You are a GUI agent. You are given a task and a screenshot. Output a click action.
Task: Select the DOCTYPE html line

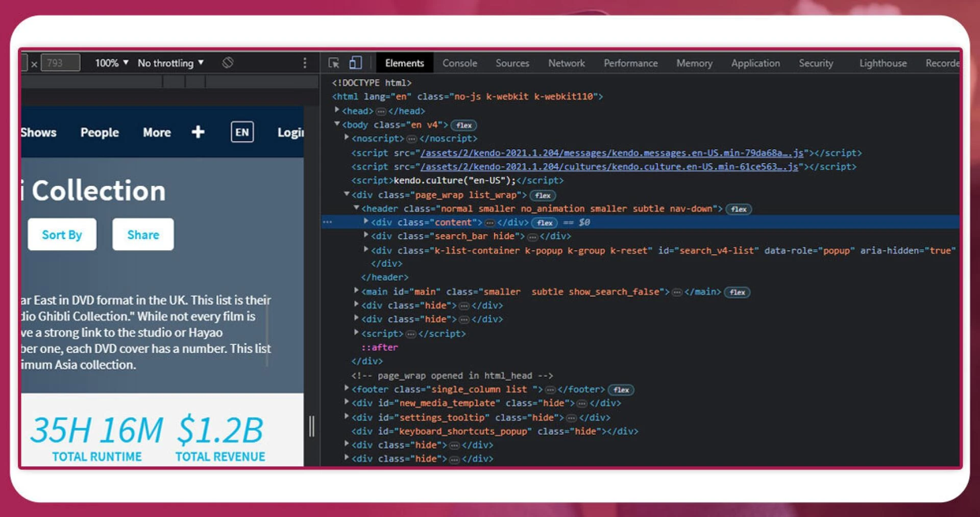[372, 83]
